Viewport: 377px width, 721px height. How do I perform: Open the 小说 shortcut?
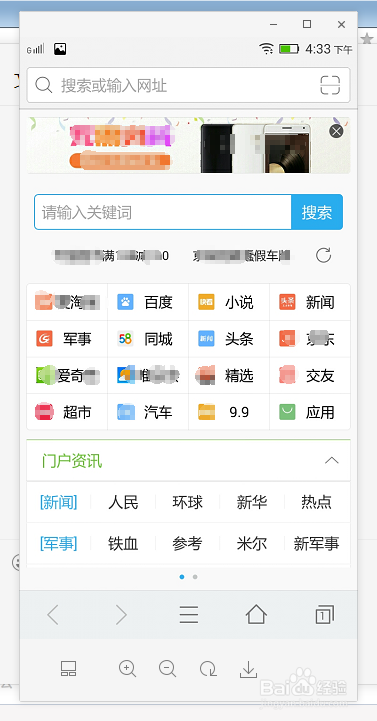(x=229, y=302)
